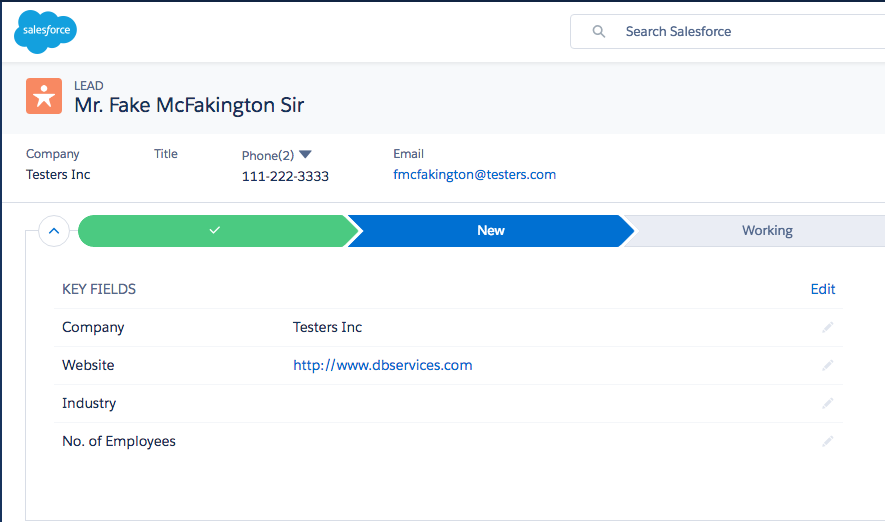
Task: Click the Edit link in Key Fields
Action: click(822, 289)
